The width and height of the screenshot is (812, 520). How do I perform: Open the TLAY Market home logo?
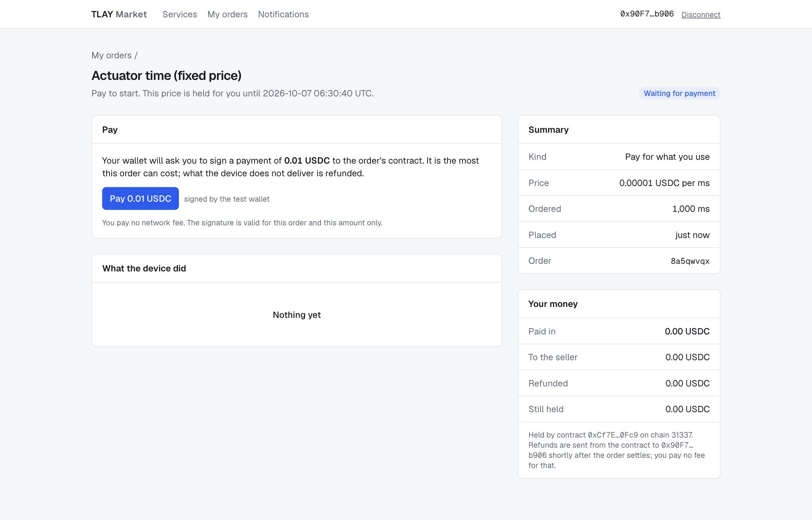pyautogui.click(x=119, y=14)
